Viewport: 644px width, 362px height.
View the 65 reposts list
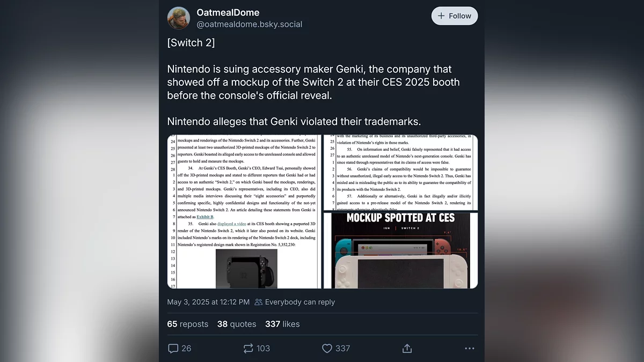click(187, 324)
